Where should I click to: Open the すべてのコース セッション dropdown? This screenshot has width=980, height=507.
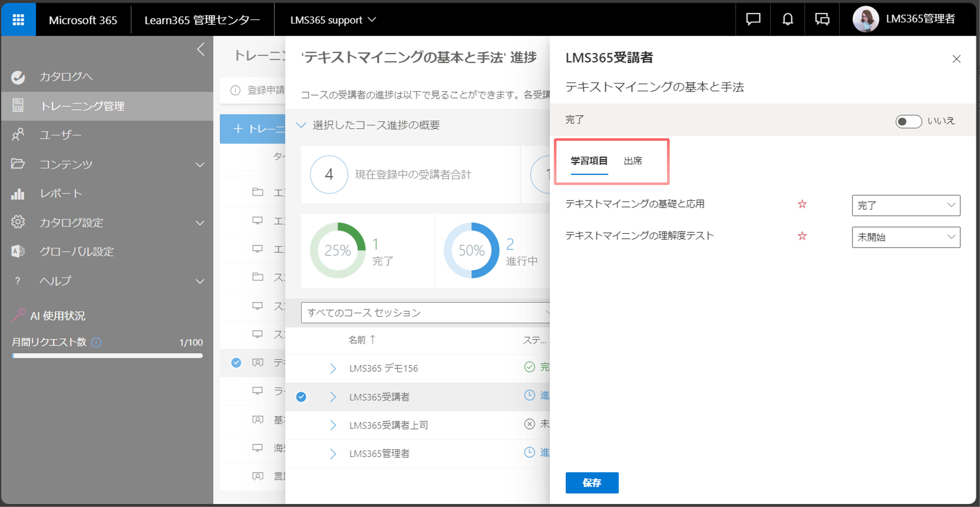pos(425,312)
